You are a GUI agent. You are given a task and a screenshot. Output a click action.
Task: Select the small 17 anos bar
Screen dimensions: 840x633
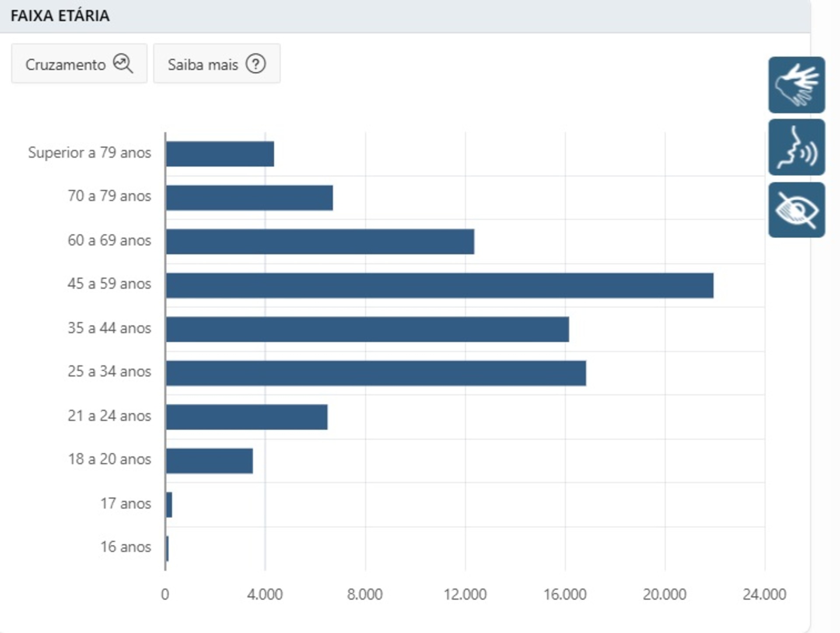point(169,505)
